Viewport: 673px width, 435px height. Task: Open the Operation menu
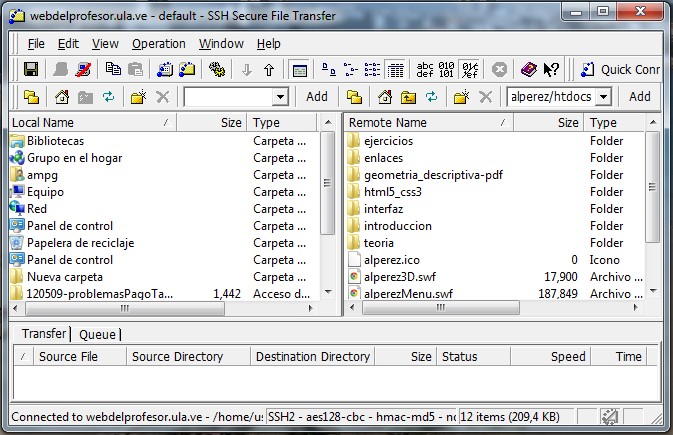click(159, 44)
